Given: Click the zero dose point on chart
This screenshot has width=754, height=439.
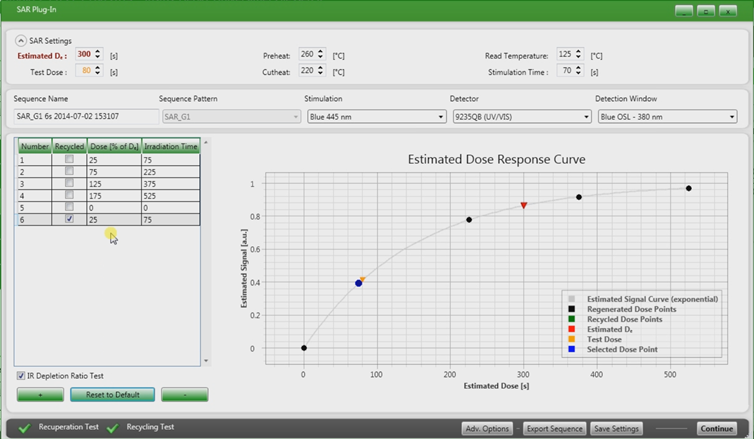Looking at the screenshot, I should coord(304,348).
